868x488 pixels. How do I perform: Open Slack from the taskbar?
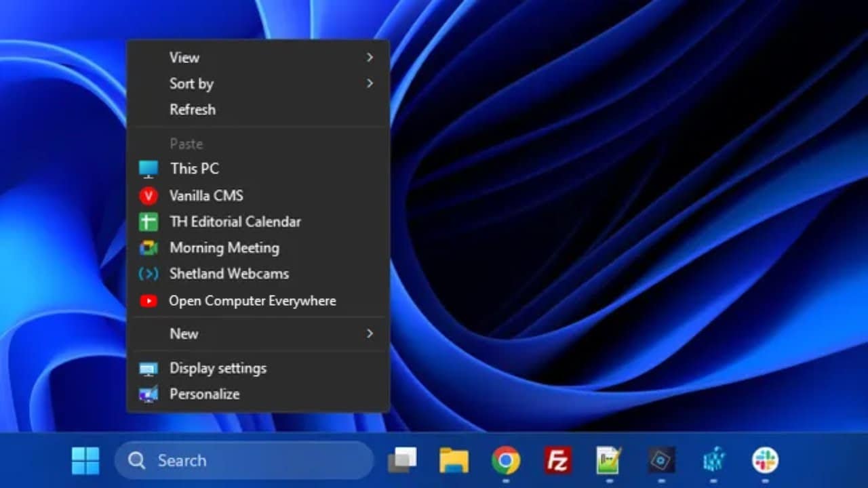pos(766,460)
